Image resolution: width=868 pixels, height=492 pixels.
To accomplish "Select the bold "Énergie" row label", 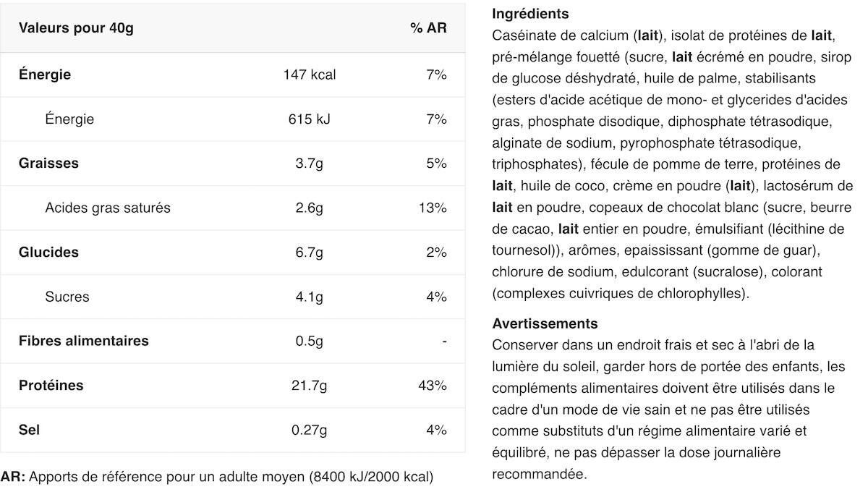I will click(x=45, y=75).
